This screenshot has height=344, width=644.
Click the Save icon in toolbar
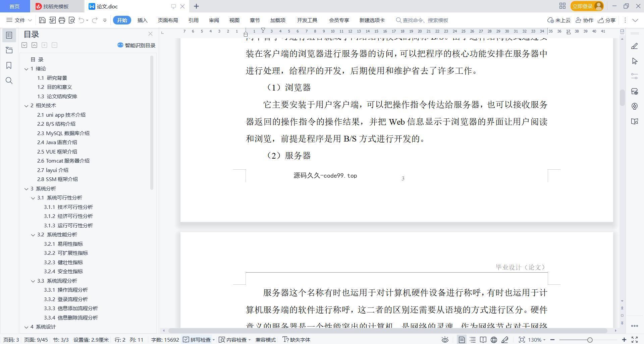(x=42, y=20)
